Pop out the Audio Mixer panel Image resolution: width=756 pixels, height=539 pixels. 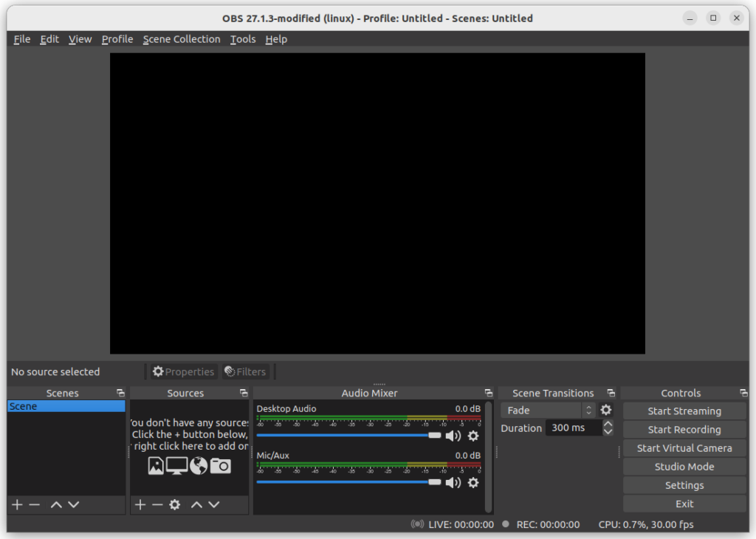tap(488, 393)
